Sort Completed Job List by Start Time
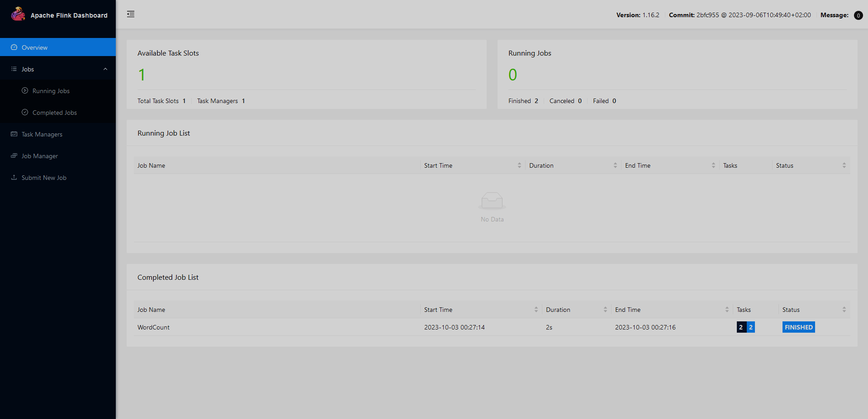 coord(536,310)
